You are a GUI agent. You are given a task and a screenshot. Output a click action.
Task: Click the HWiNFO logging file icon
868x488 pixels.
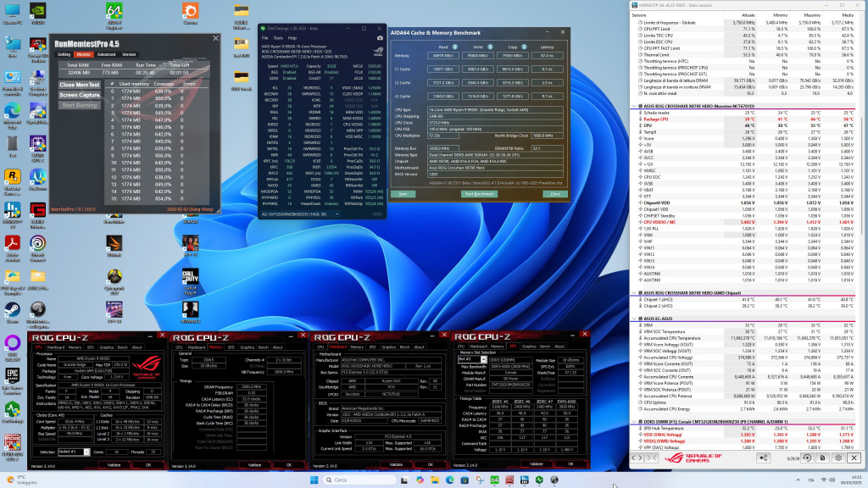822,457
